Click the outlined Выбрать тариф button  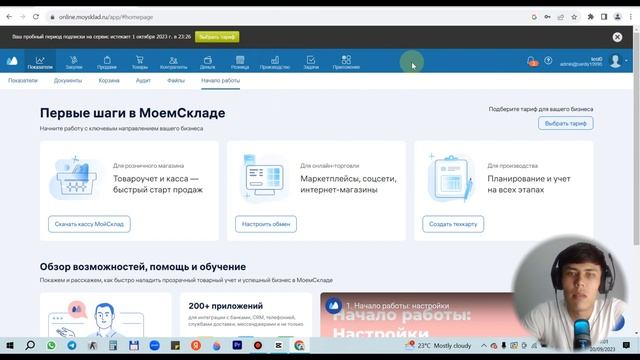coord(566,123)
